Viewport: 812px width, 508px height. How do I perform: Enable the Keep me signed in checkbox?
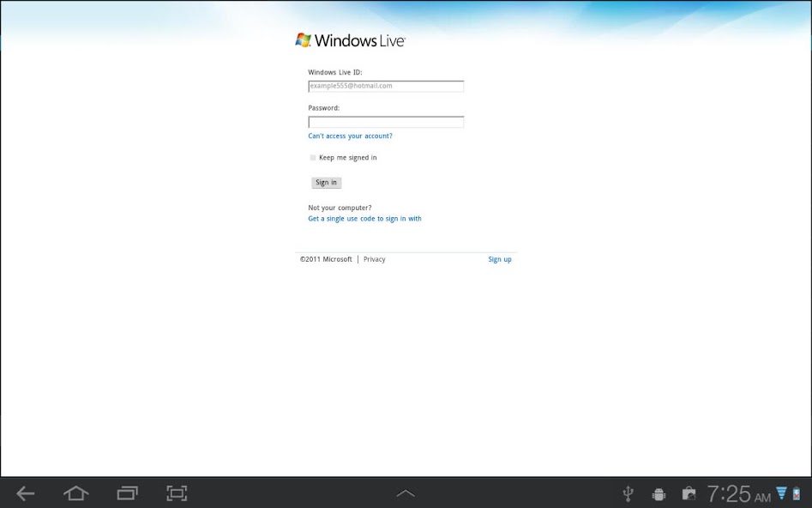(313, 157)
